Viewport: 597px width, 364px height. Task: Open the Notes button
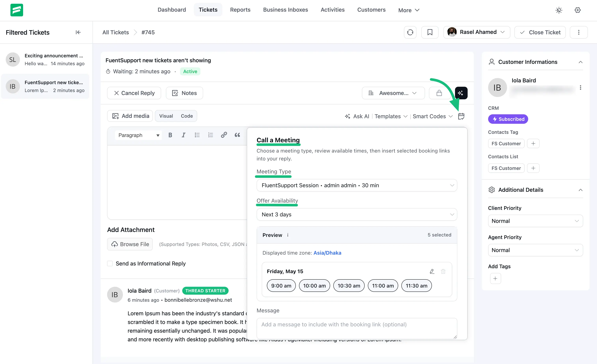[x=184, y=93]
